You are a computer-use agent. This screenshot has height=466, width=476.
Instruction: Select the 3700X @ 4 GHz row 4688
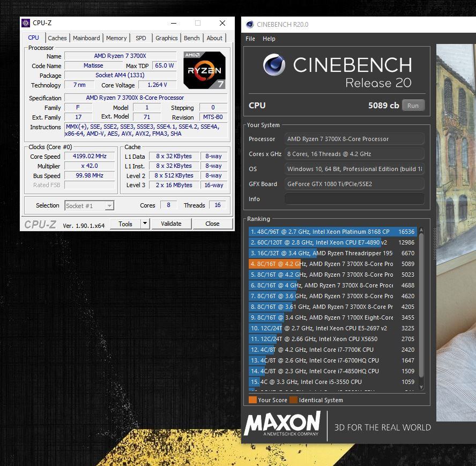pos(333,285)
